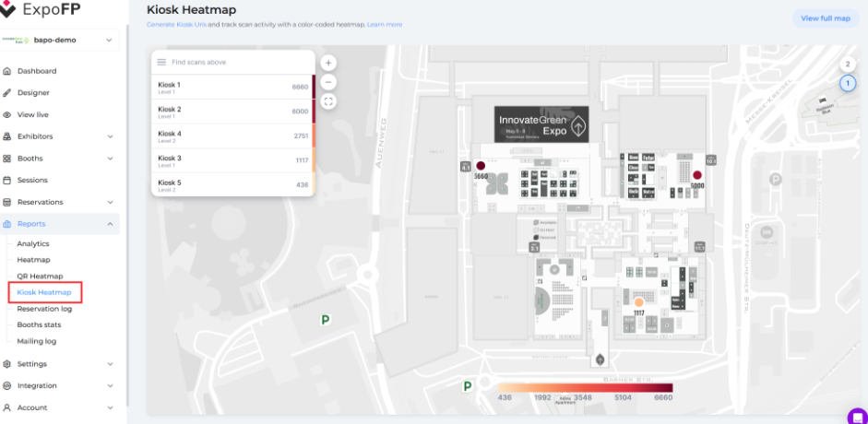Click the View full map button

point(825,18)
